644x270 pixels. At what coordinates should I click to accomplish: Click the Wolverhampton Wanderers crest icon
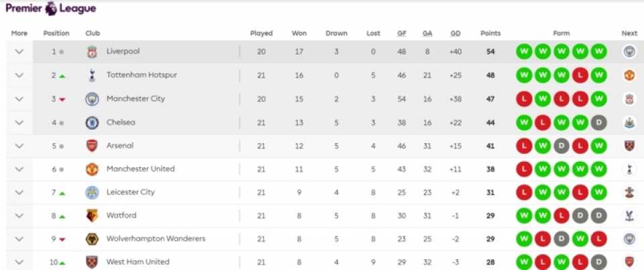[x=92, y=239]
